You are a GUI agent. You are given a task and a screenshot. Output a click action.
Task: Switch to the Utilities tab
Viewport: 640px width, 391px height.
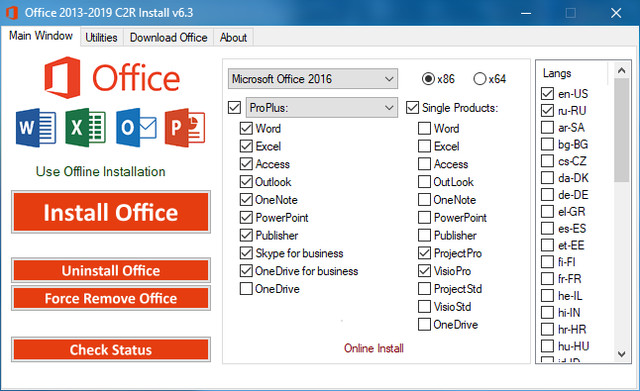point(101,38)
